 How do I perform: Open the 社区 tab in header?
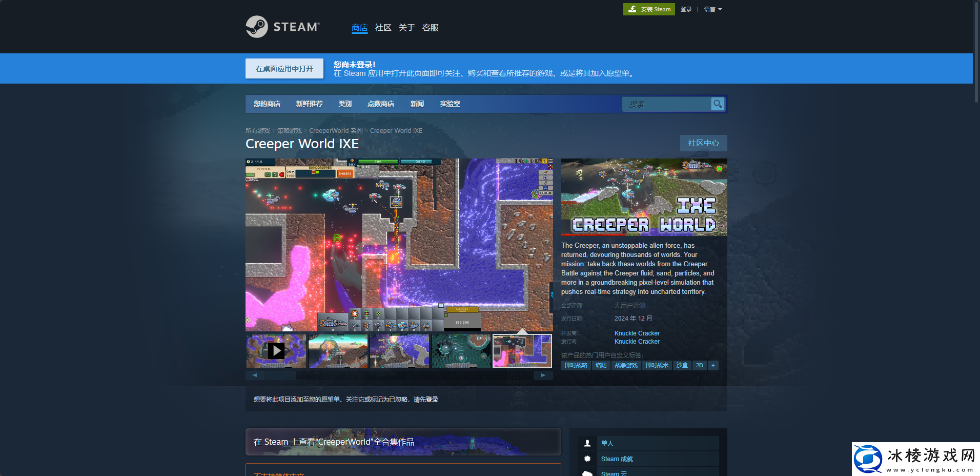point(383,28)
